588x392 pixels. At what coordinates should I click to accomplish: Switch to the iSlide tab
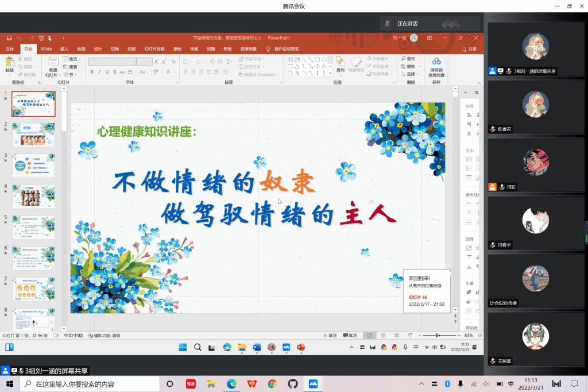coord(46,49)
